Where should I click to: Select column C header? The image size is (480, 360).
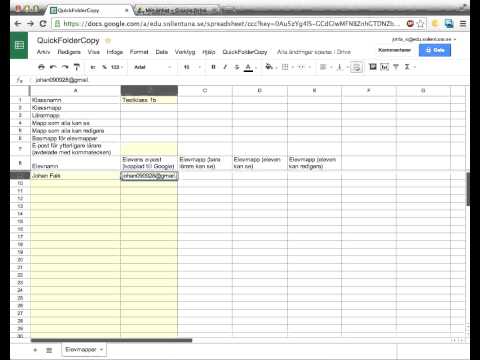tap(205, 90)
